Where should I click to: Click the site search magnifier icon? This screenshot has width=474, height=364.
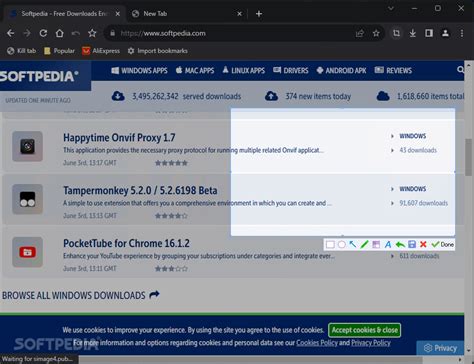(460, 70)
